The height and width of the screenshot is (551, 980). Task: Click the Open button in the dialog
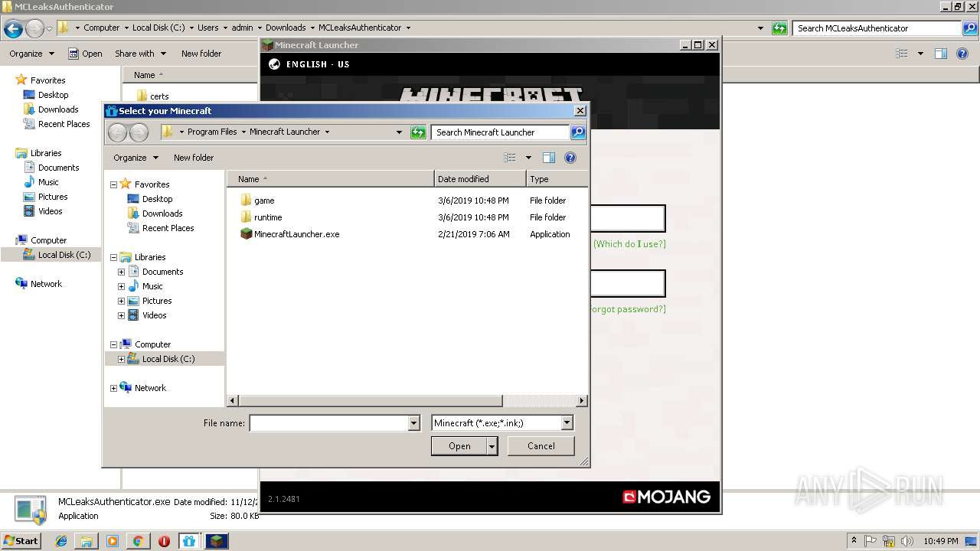459,446
